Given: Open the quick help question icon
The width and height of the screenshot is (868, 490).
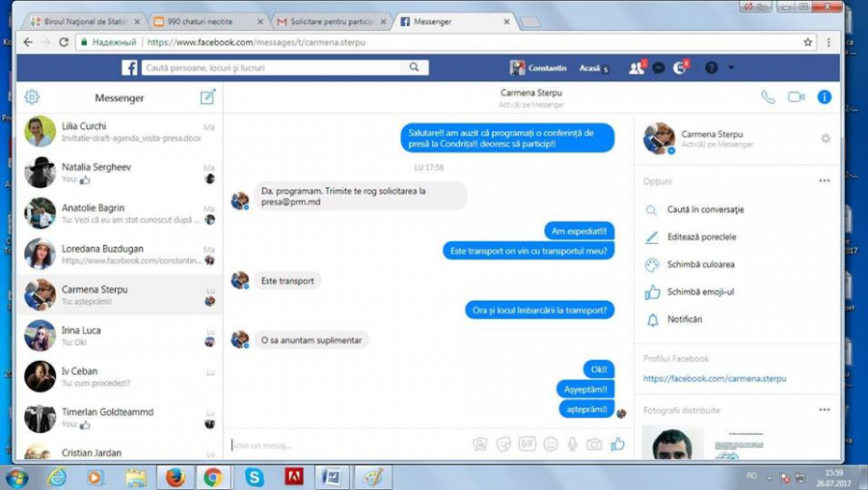Looking at the screenshot, I should pyautogui.click(x=712, y=68).
